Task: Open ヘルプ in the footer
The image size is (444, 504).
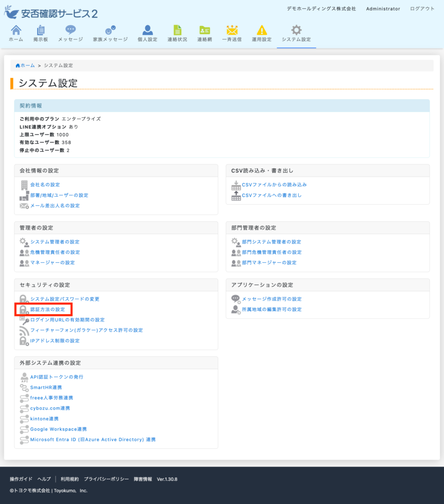Action: [x=44, y=479]
